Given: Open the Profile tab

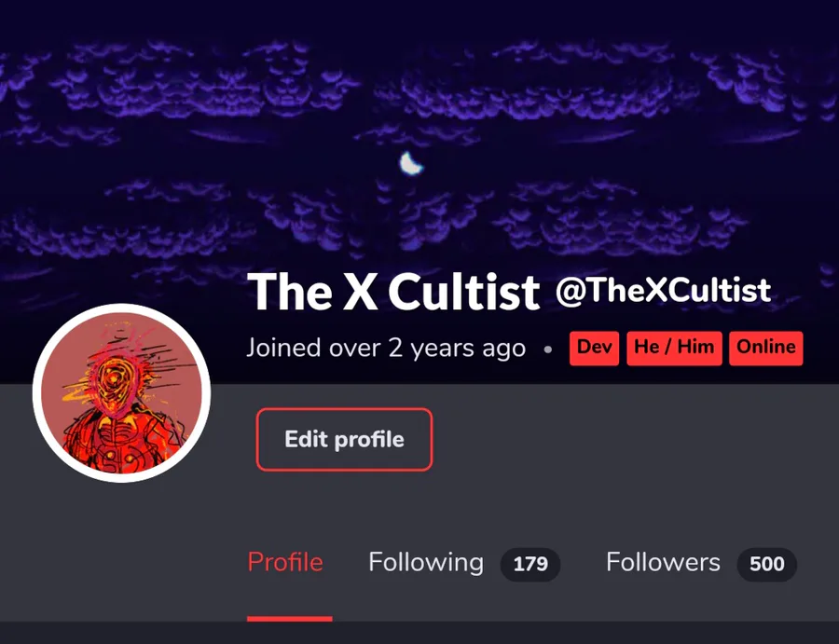Looking at the screenshot, I should coord(285,562).
